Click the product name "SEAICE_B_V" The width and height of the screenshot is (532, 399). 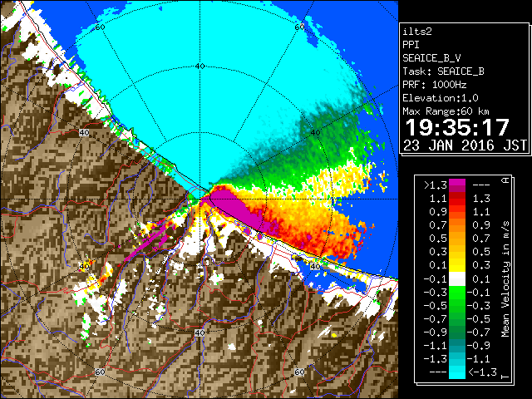click(x=431, y=58)
